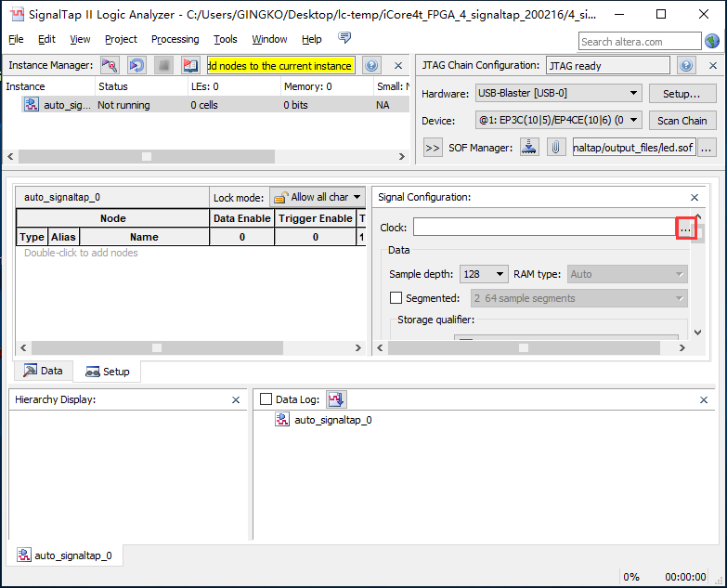Toggle the Data Log checkbox

[266, 399]
